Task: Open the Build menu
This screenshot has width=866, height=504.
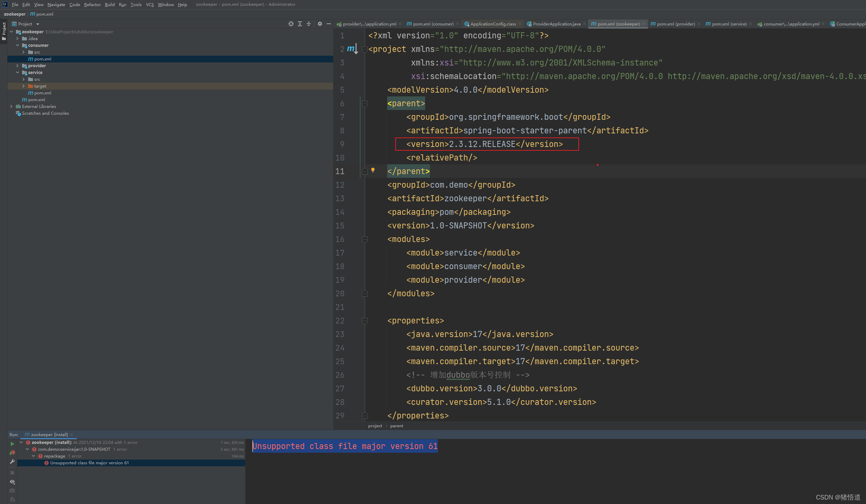Action: [x=110, y=4]
